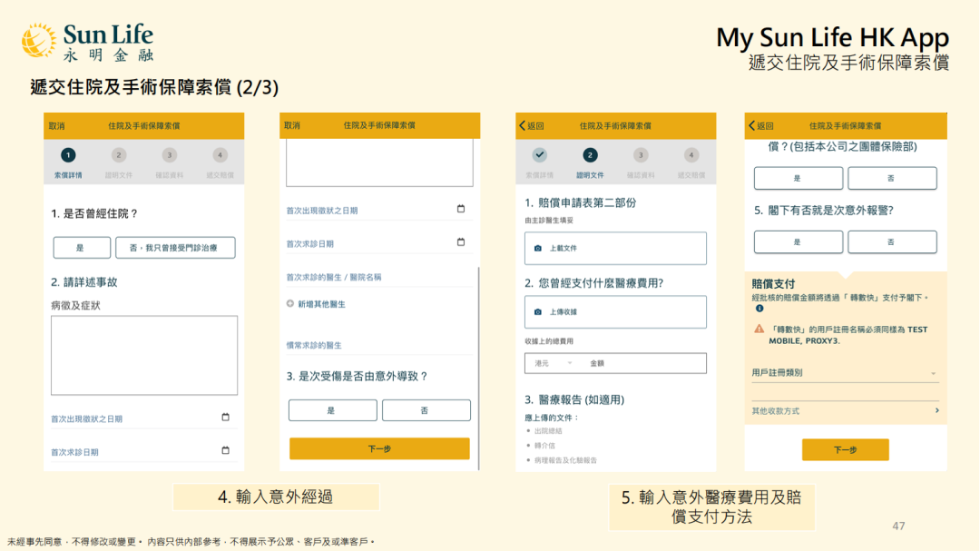Open the 用戶註冊類別 dropdown
Screen dimensions: 980x551
tap(845, 373)
